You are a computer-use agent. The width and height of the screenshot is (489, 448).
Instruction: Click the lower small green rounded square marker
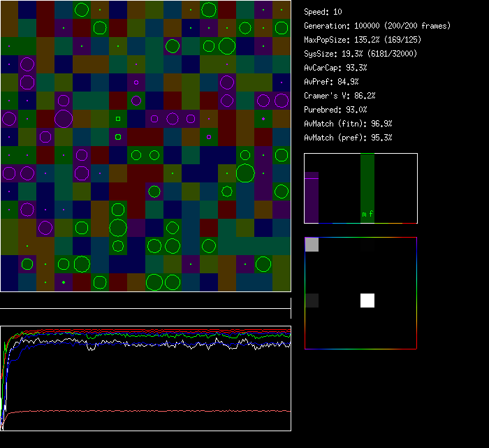coord(118,137)
